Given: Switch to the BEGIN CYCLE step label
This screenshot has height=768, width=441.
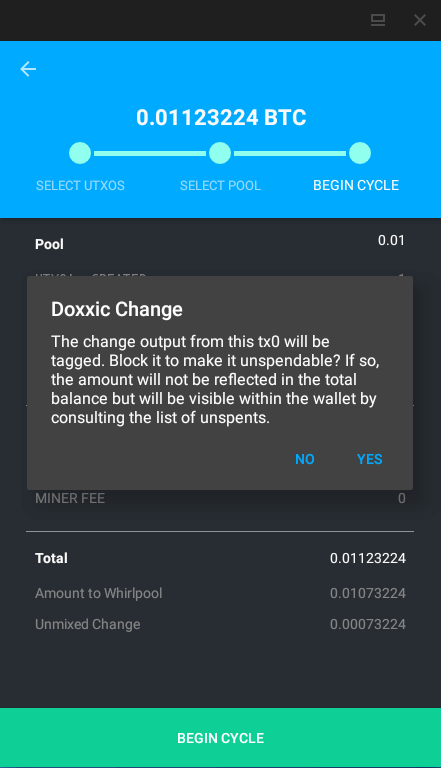Looking at the screenshot, I should (356, 186).
